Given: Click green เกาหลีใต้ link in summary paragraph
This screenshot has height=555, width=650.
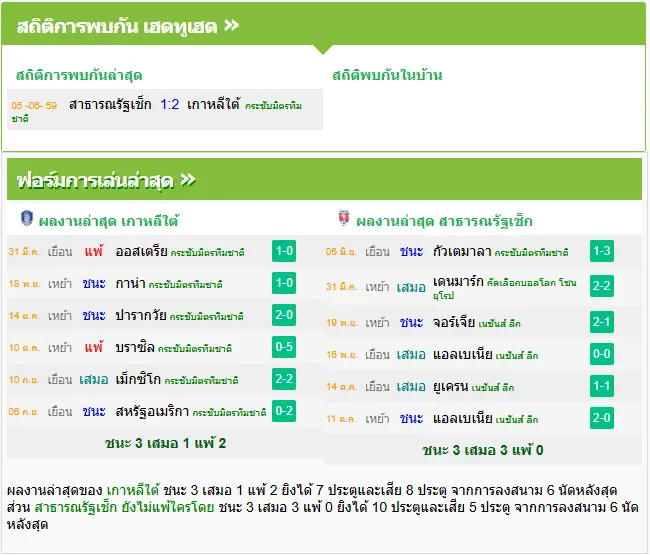Looking at the screenshot, I should (x=133, y=490).
